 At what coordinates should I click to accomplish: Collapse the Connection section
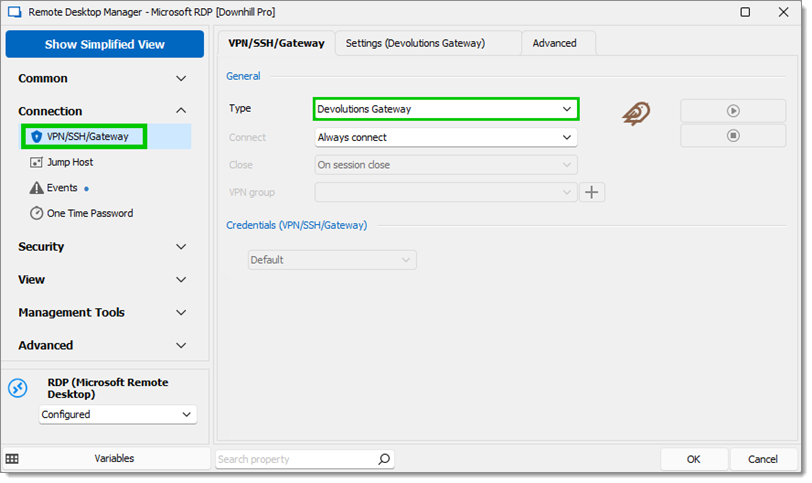102,111
